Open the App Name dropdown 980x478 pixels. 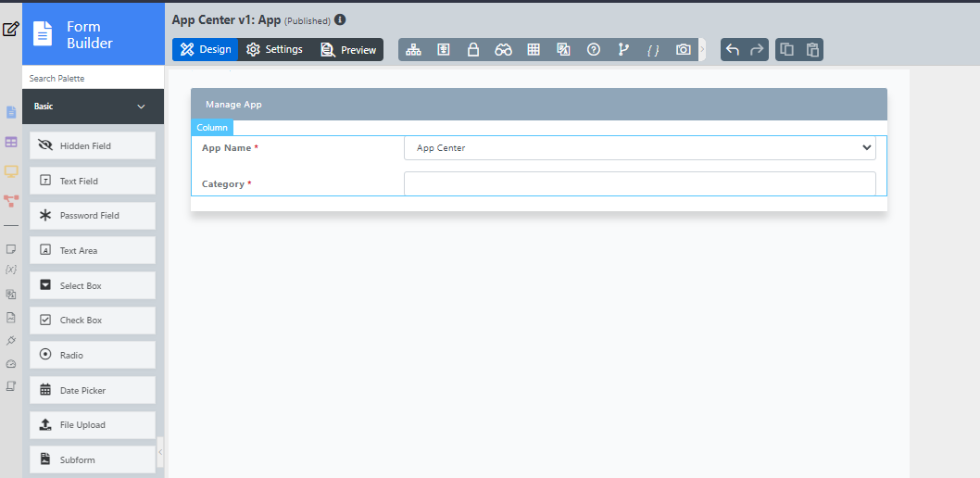[639, 147]
